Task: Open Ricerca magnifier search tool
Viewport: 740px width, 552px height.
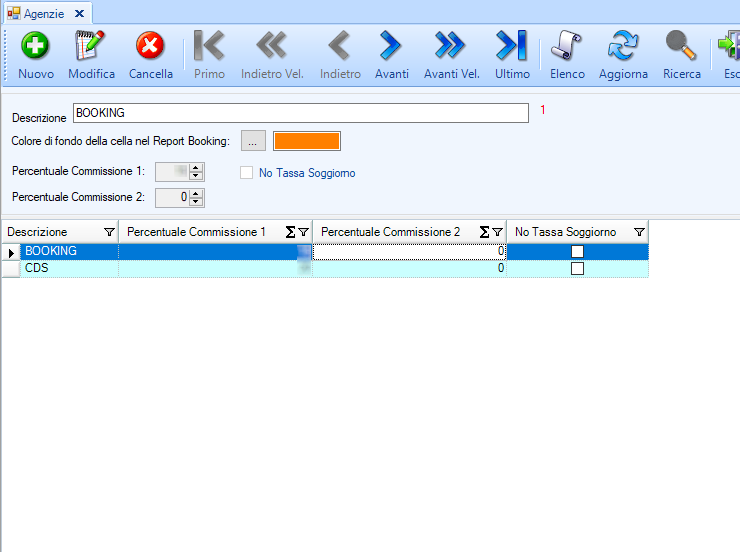Action: pos(681,46)
